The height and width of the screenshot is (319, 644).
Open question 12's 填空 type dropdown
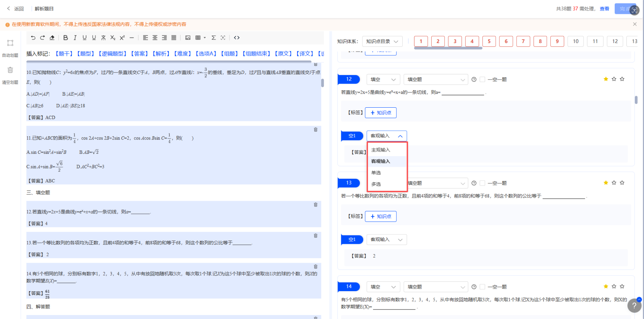(383, 79)
